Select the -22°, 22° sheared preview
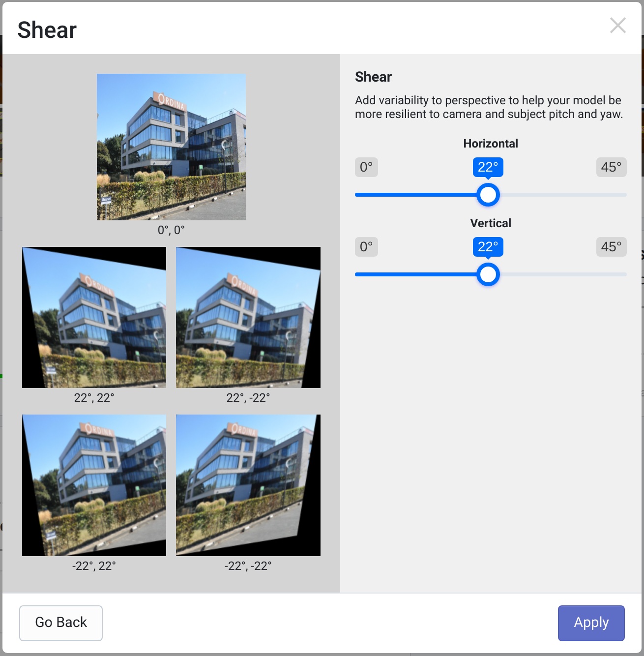 94,485
